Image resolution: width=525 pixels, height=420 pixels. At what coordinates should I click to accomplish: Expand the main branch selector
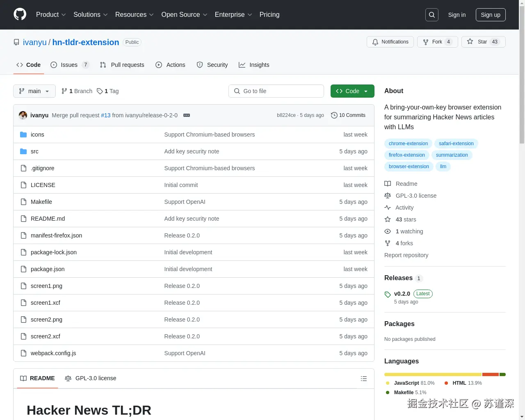[34, 91]
